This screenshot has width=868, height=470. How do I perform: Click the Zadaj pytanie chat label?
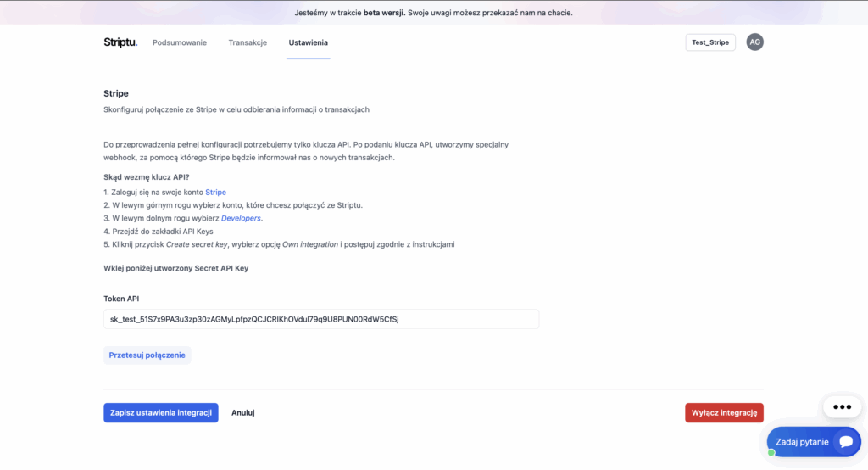click(x=801, y=442)
